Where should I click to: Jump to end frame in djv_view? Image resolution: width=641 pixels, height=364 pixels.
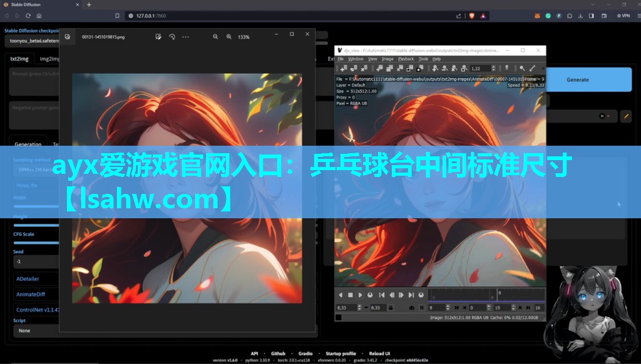click(x=411, y=295)
